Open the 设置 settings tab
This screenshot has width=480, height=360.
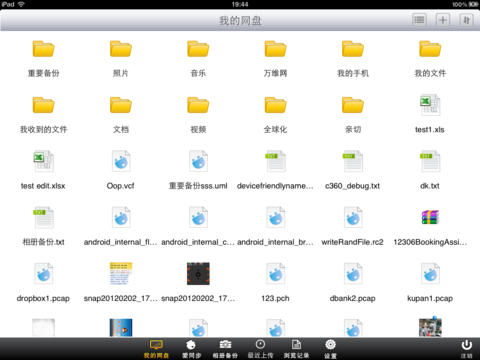[x=330, y=349]
